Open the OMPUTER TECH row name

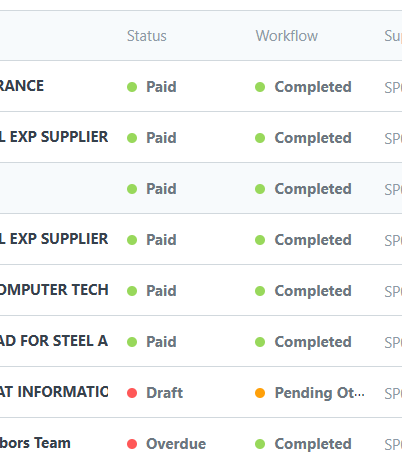click(x=54, y=290)
